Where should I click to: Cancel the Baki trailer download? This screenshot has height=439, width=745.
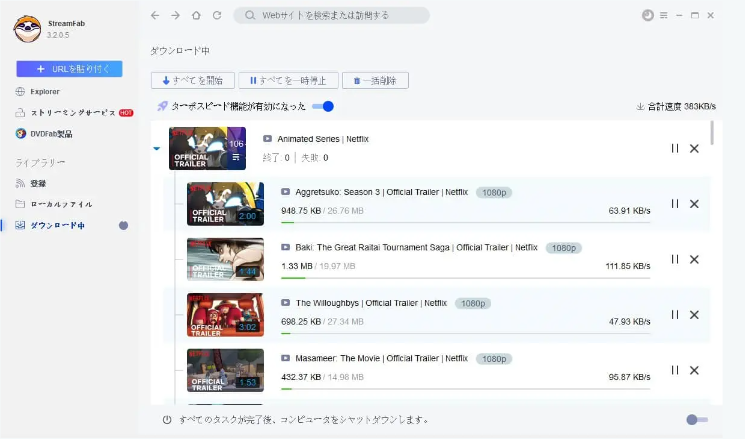pyautogui.click(x=694, y=259)
